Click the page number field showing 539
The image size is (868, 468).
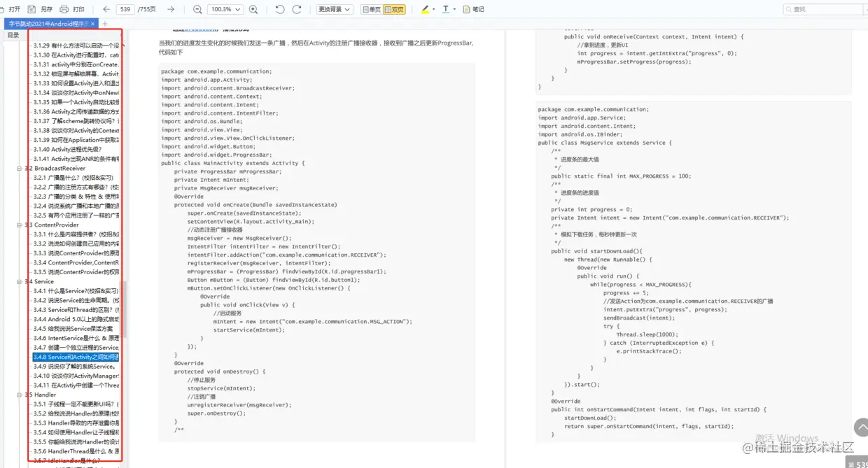(x=125, y=9)
